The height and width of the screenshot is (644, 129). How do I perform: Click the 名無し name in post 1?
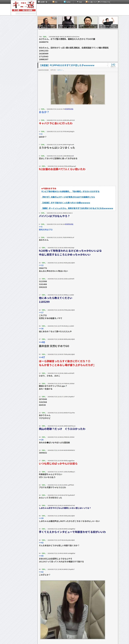[x=43, y=109]
